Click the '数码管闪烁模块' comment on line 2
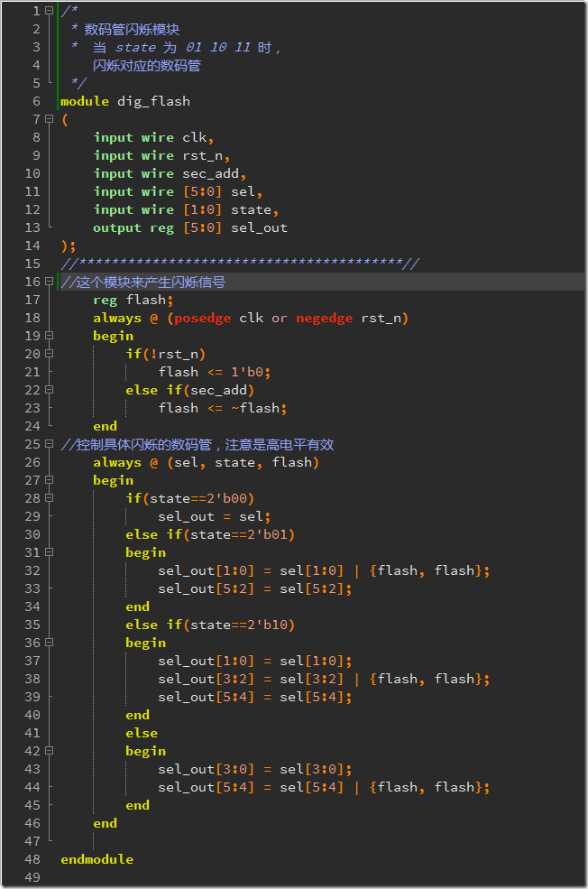Image resolution: width=588 pixels, height=889 pixels. 132,30
